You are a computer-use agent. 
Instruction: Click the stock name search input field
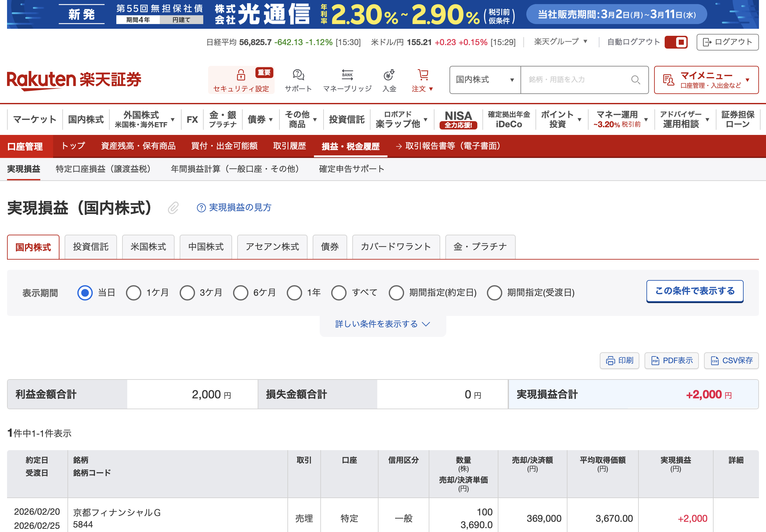[577, 80]
